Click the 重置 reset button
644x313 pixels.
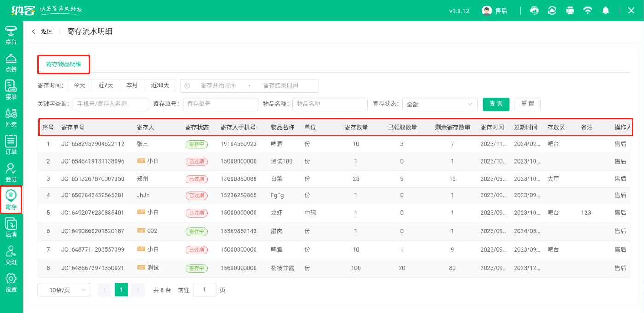[527, 104]
